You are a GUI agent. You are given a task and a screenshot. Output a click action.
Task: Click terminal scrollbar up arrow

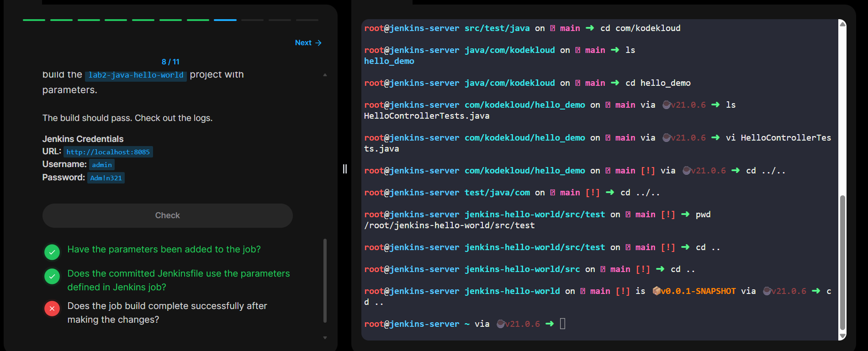tap(843, 24)
